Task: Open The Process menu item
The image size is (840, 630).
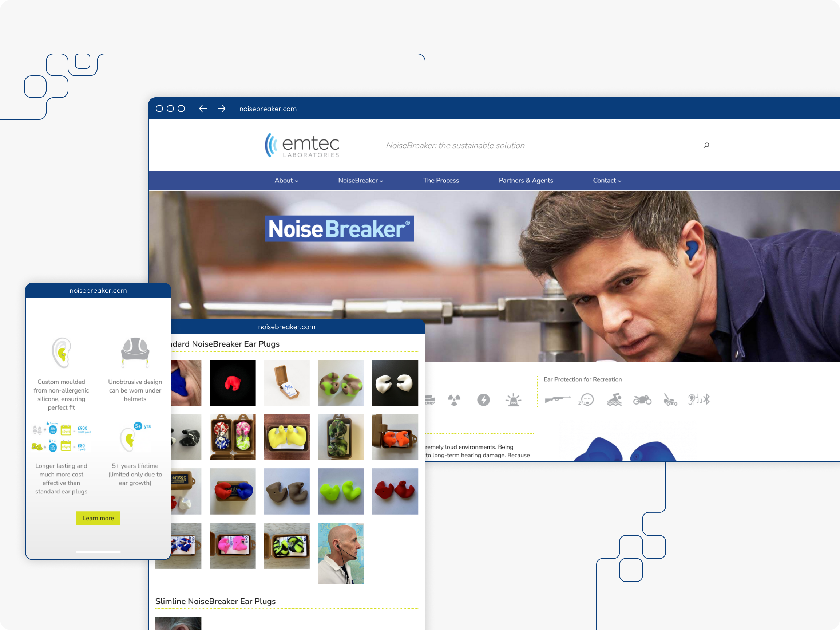Action: coord(441,181)
